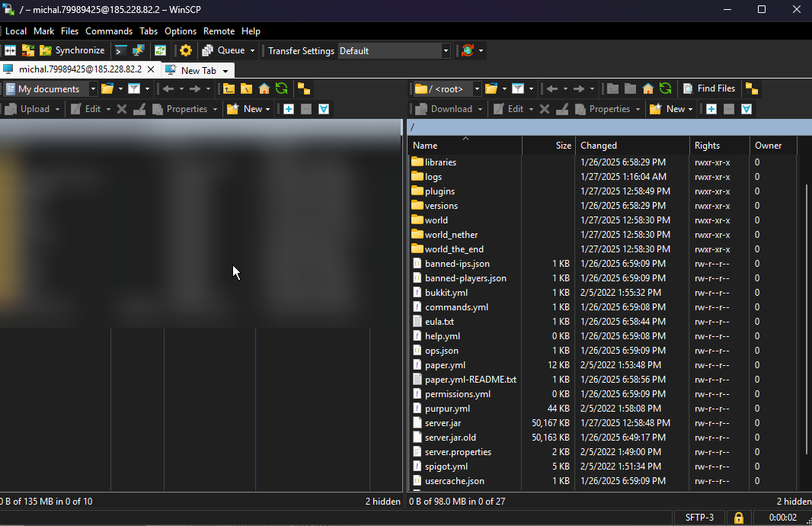Click local panel Select All icon
This screenshot has height=526, width=812.
point(324,109)
